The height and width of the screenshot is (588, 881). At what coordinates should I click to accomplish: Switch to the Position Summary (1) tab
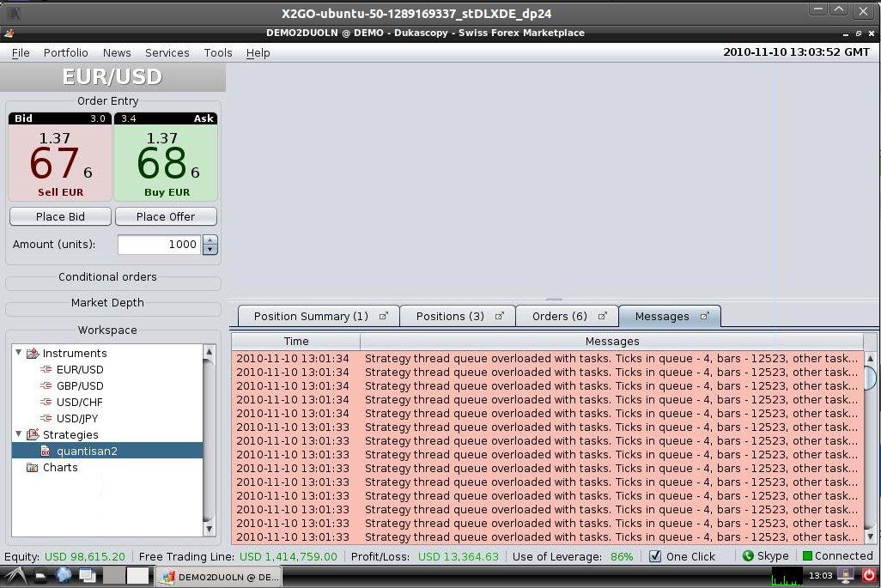point(319,316)
